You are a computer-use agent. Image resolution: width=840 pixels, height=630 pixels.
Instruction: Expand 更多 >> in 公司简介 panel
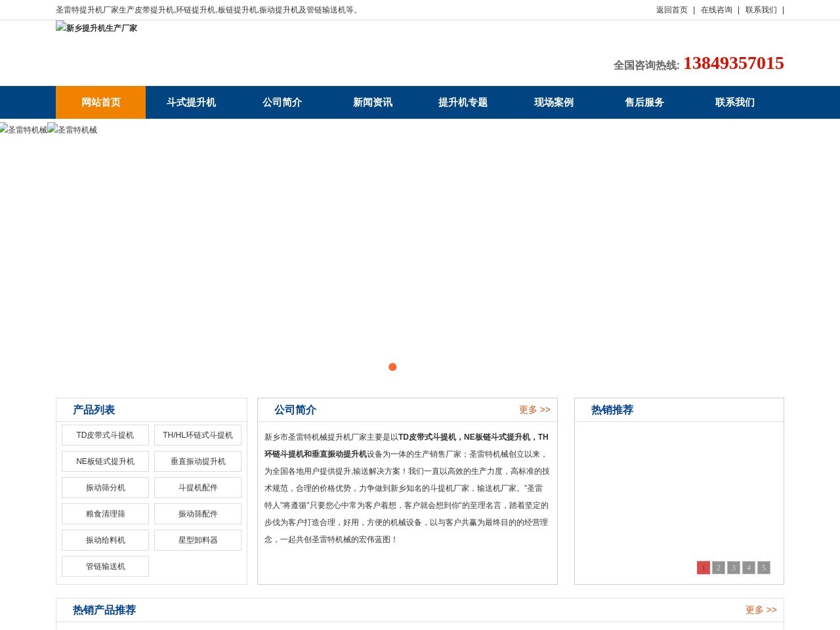[534, 410]
